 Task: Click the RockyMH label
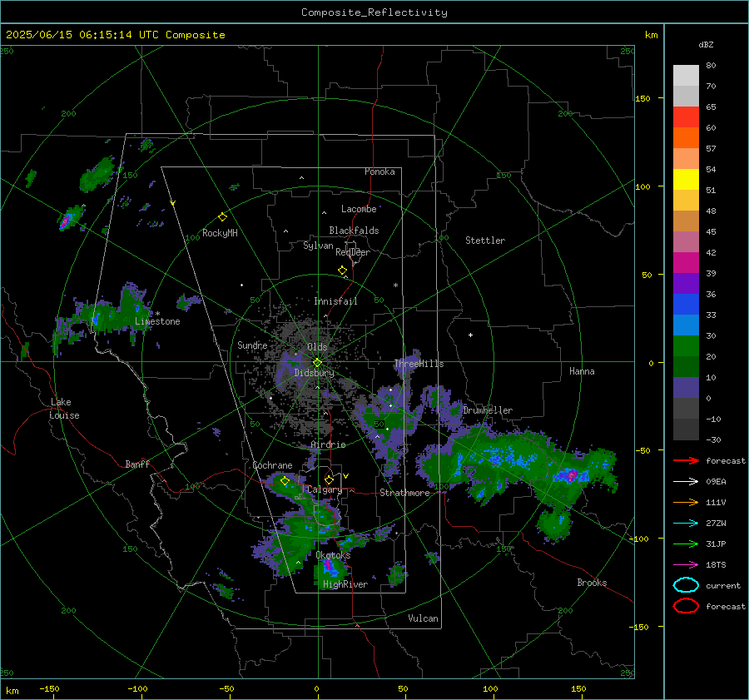[220, 233]
